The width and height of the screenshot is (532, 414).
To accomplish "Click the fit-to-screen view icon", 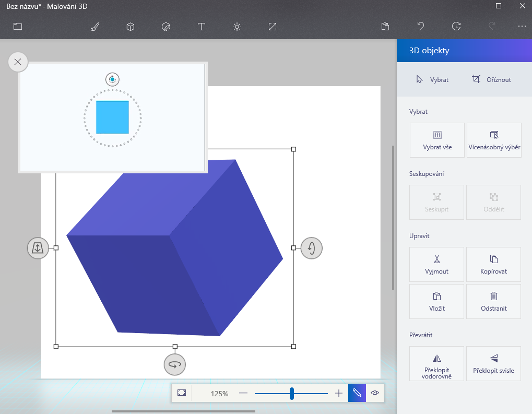I will [x=182, y=393].
